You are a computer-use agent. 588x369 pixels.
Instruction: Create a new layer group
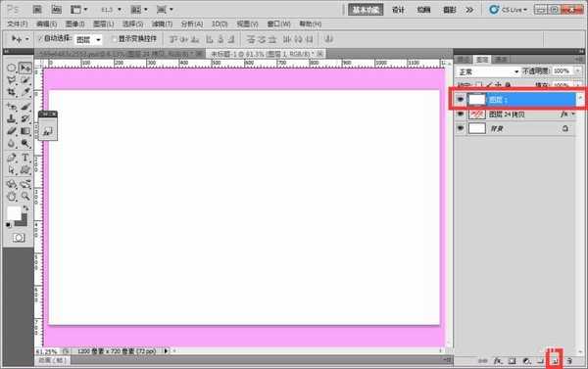(x=540, y=361)
